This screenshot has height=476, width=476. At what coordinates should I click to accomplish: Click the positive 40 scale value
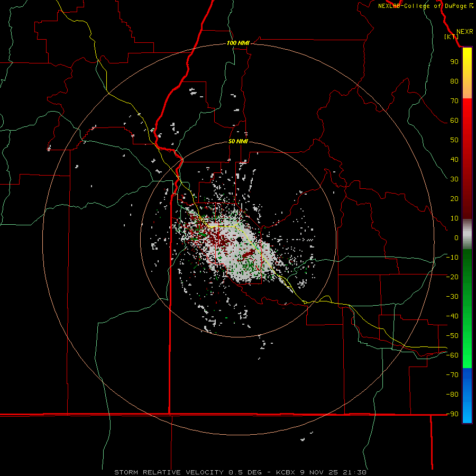(x=454, y=160)
